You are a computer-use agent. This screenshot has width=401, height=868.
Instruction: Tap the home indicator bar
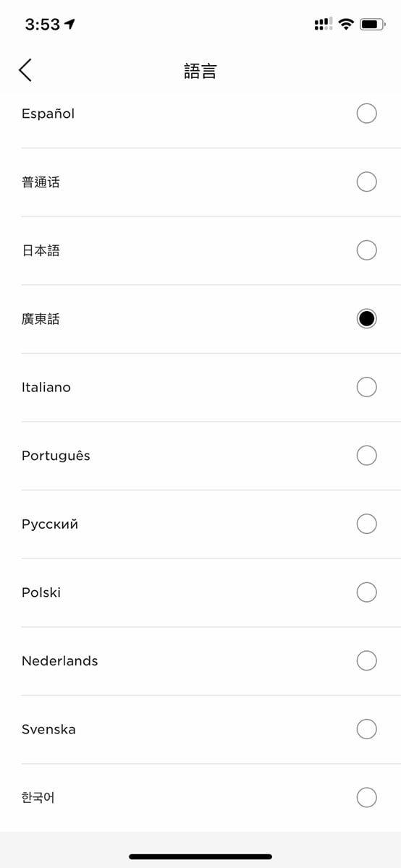click(200, 856)
